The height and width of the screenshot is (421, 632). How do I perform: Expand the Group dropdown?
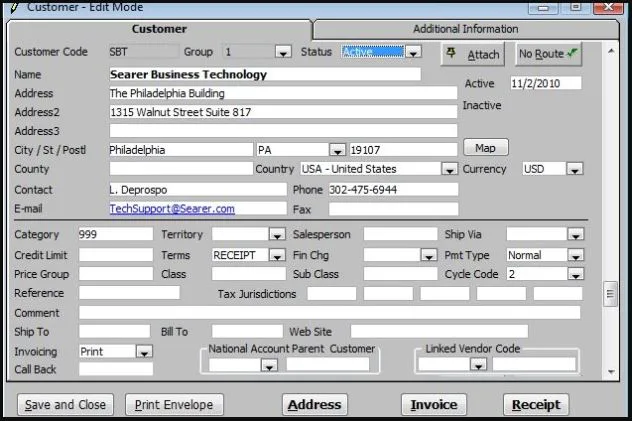283,52
